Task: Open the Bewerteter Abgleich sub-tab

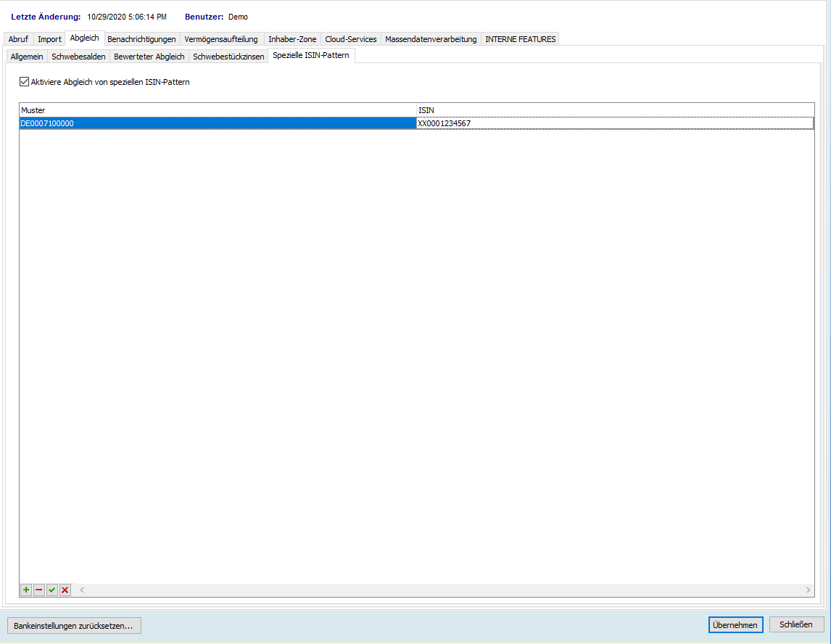Action: pos(149,57)
